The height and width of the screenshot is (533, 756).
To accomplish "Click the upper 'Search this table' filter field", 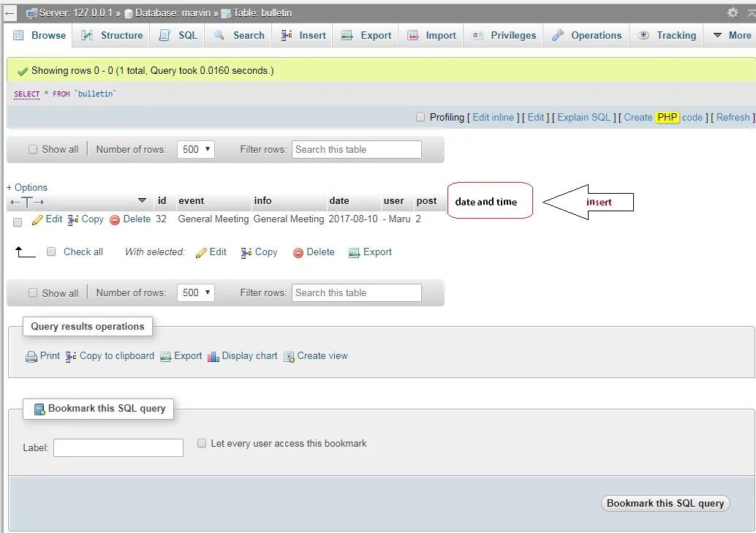I will (x=356, y=149).
